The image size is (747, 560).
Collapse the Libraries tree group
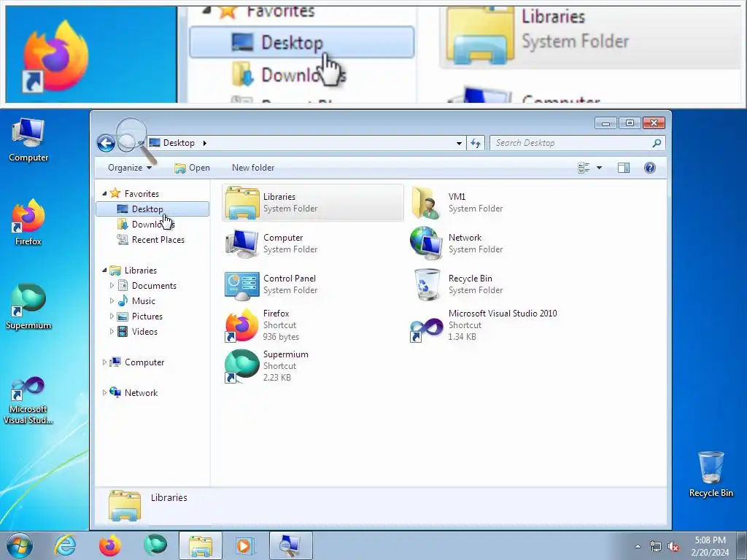pyautogui.click(x=104, y=270)
